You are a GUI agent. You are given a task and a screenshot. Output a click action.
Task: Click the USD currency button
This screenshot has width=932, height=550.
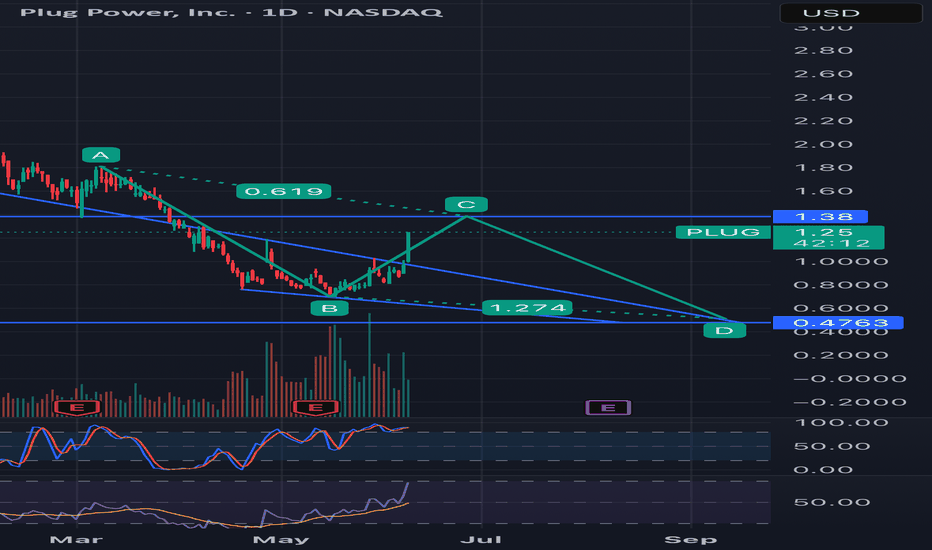pyautogui.click(x=851, y=13)
